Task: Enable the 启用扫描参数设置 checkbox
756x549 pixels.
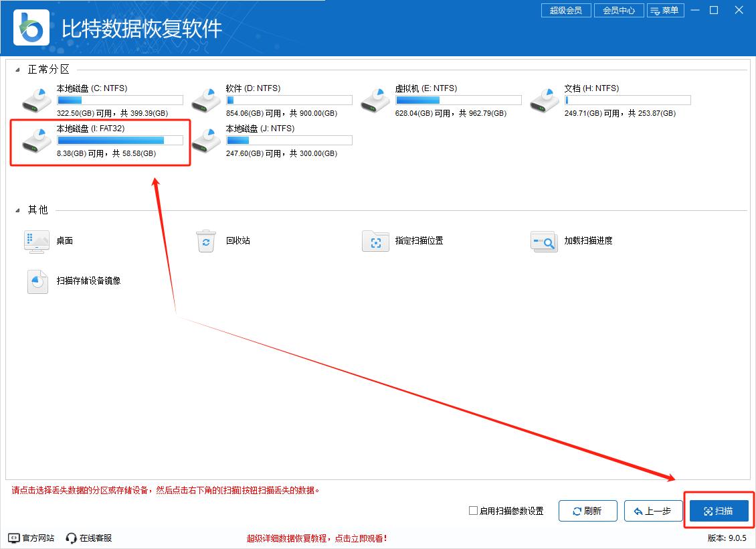Action: 474,511
